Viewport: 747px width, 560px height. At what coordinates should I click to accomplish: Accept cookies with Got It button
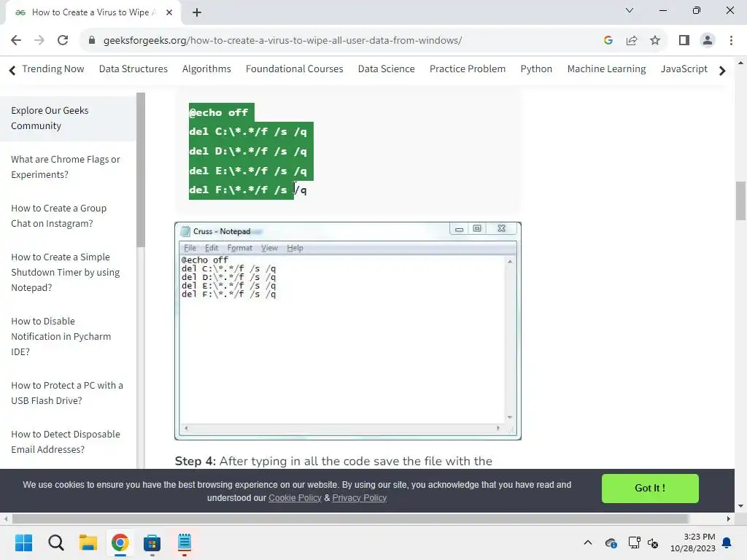(650, 488)
